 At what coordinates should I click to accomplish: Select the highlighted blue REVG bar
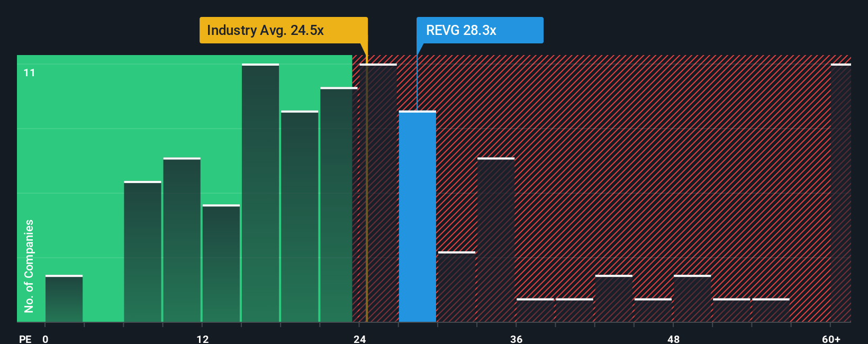[417, 216]
